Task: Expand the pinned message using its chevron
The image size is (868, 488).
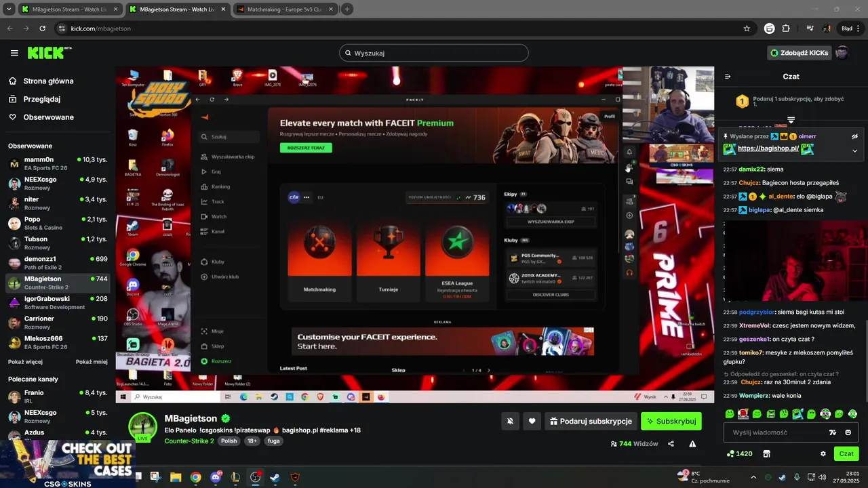Action: tap(854, 150)
